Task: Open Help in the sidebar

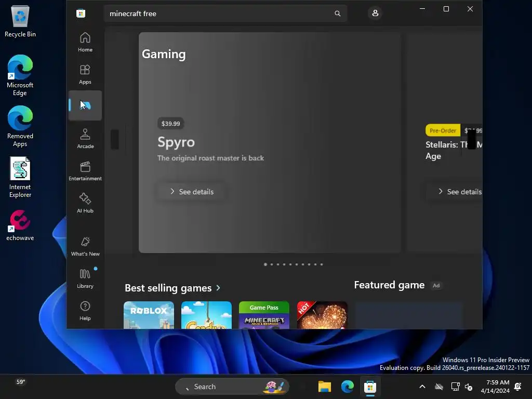Action: click(85, 311)
